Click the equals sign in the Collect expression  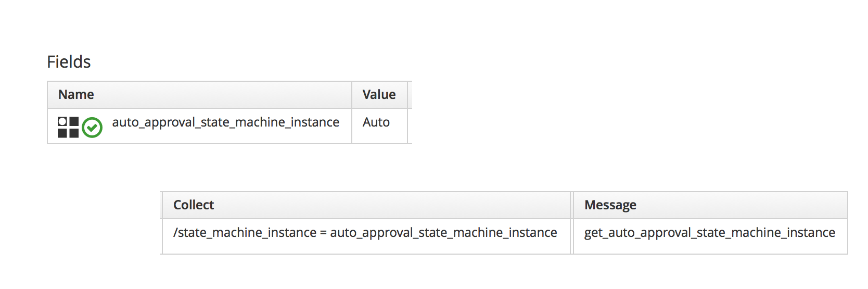(323, 233)
